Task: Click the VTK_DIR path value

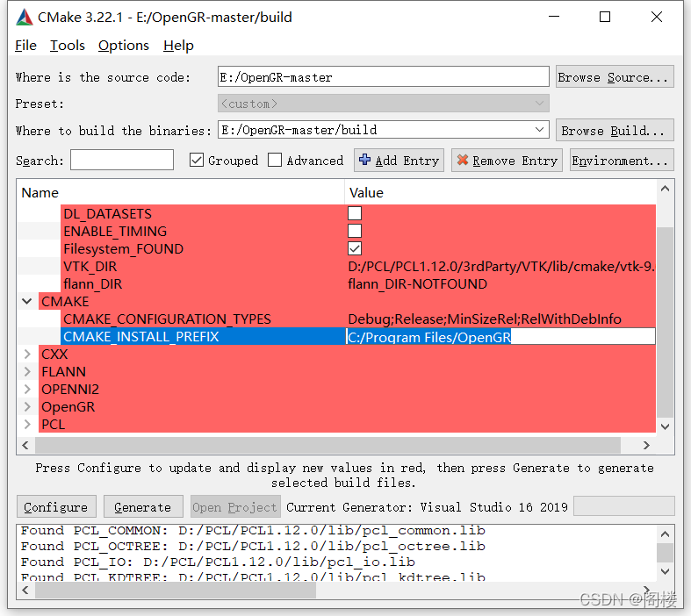Action: [x=500, y=267]
